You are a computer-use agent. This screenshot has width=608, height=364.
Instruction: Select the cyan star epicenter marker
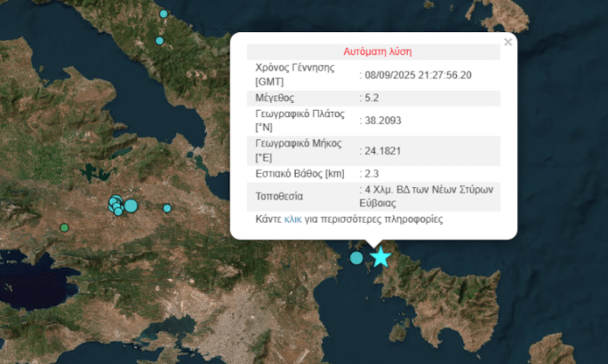pos(380,257)
